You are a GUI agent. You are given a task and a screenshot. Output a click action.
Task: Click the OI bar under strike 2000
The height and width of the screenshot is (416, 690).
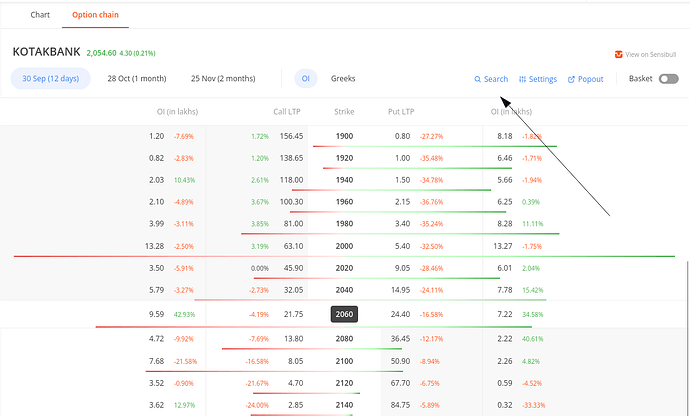tap(344, 256)
